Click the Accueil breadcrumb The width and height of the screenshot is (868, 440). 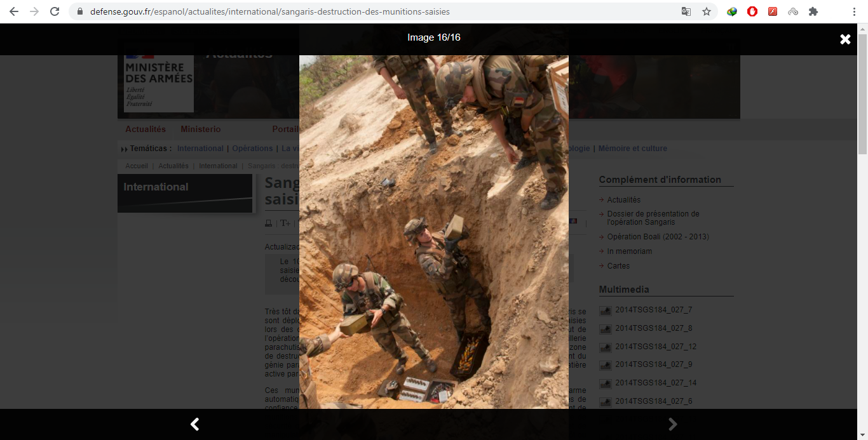tap(137, 166)
